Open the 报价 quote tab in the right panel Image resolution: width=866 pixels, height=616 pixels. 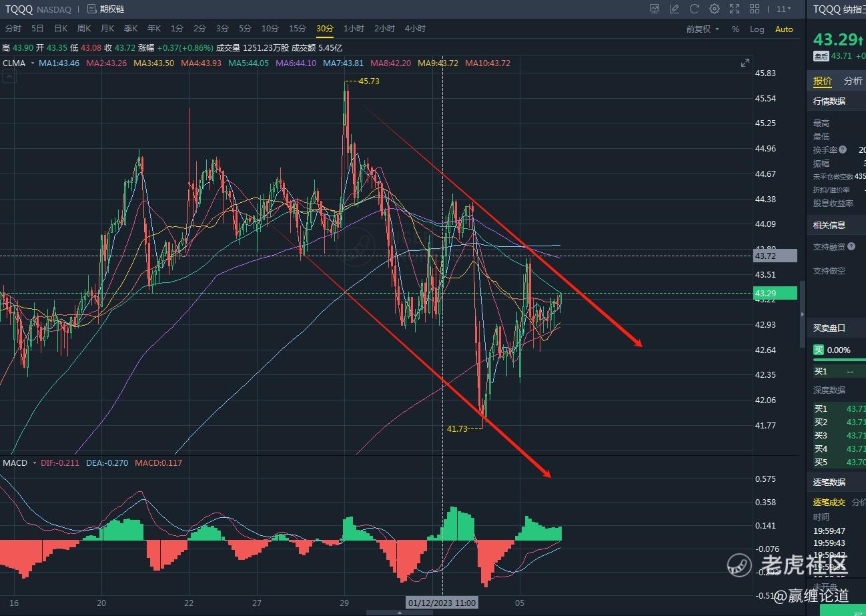coord(823,81)
